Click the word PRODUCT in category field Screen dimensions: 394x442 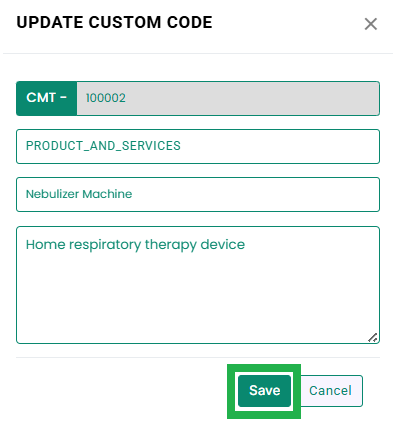tap(55, 146)
